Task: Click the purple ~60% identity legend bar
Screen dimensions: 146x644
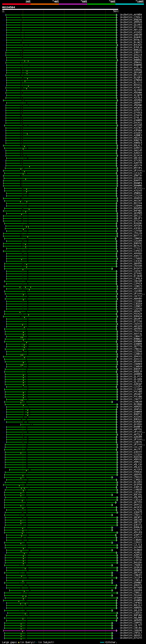Action: 73,4
